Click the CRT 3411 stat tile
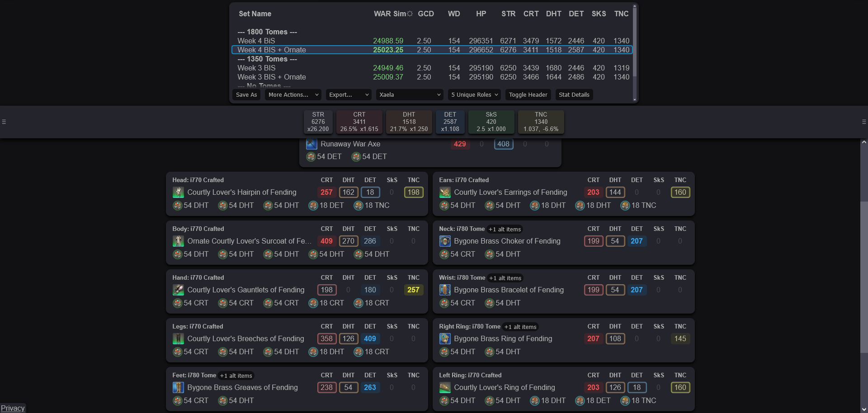The width and height of the screenshot is (868, 413). [359, 122]
